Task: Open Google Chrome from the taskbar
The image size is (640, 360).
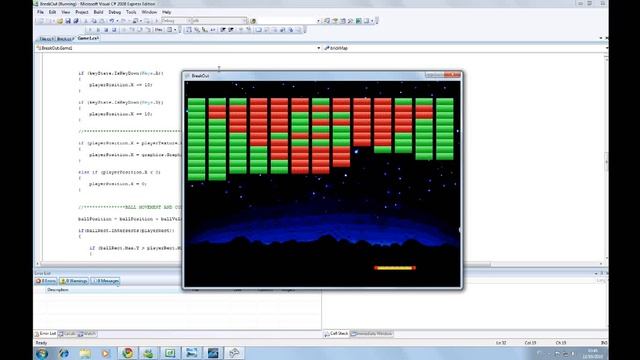Action: [x=127, y=353]
